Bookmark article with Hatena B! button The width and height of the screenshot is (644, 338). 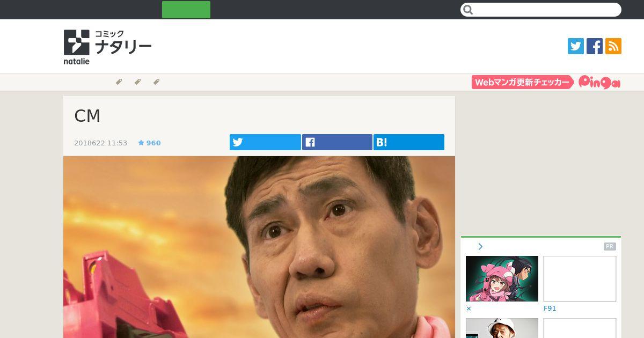[409, 142]
